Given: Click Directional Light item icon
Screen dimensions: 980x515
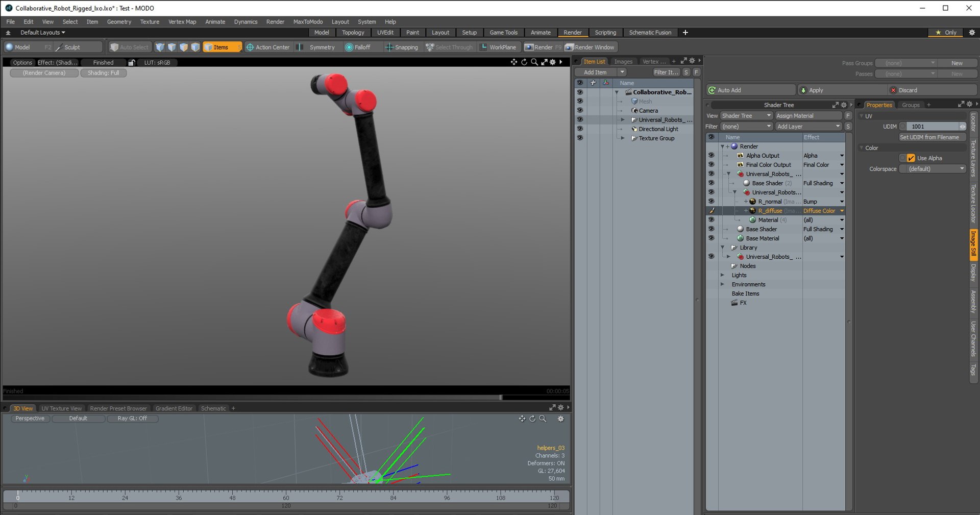Looking at the screenshot, I should click(x=634, y=129).
